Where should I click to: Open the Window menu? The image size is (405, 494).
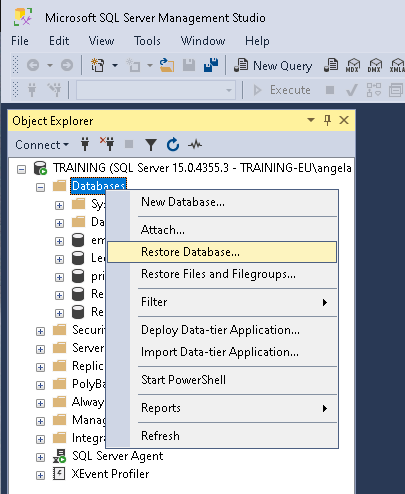(203, 41)
